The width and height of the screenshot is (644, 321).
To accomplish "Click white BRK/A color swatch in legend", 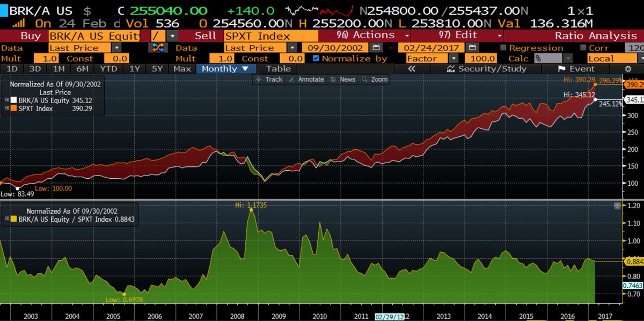I will (x=14, y=100).
